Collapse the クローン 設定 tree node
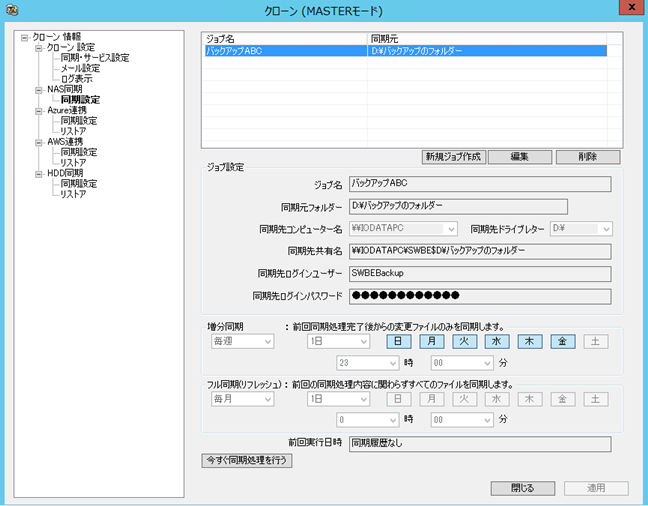Viewport: 648px width, 506px height. (37, 48)
